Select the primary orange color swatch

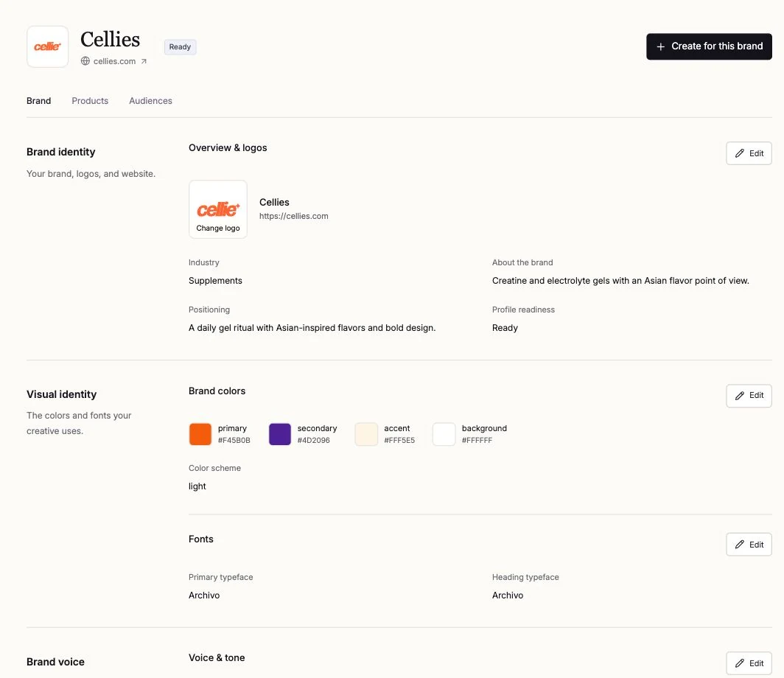(x=200, y=434)
